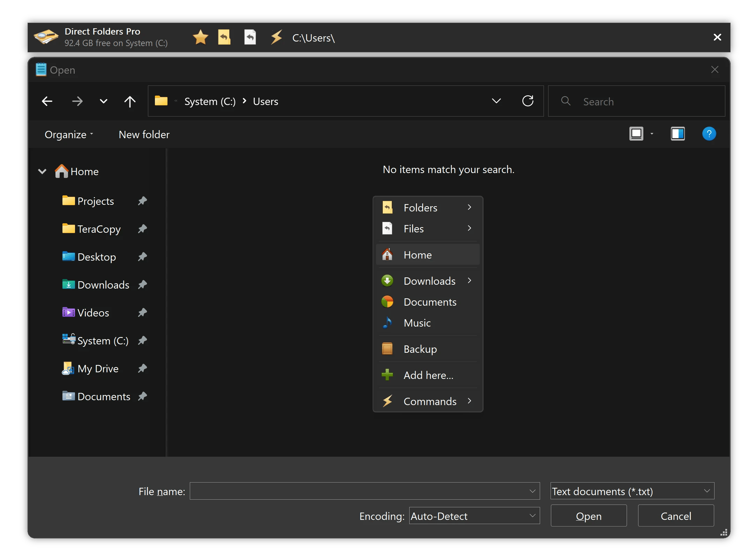Click the pin icon next to Downloads

pos(142,285)
